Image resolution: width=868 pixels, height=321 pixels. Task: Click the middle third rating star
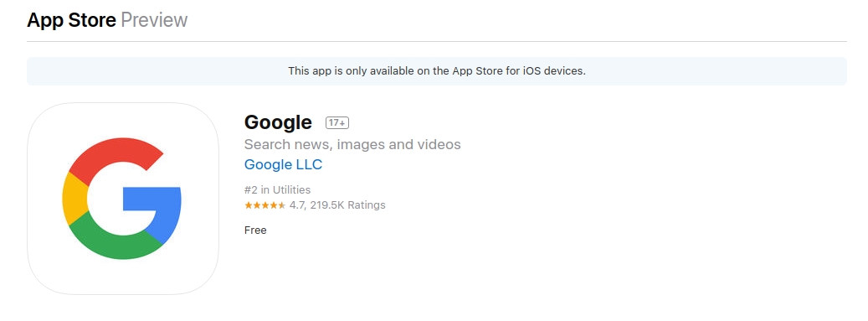coord(265,205)
